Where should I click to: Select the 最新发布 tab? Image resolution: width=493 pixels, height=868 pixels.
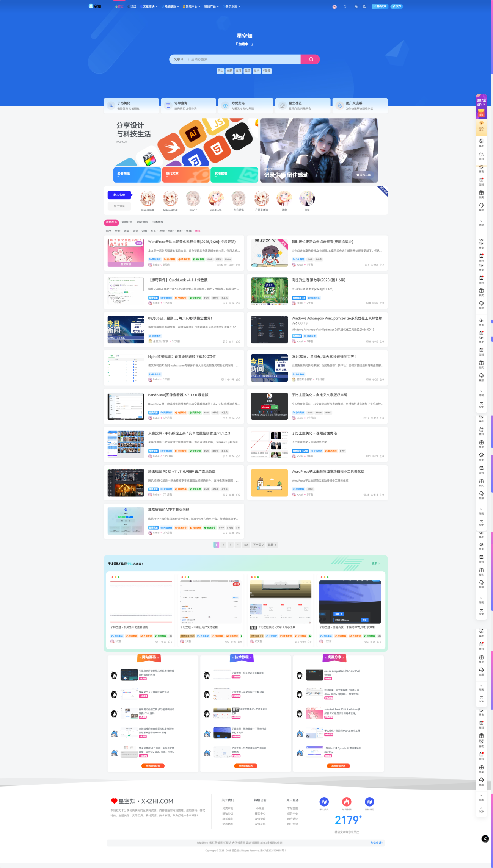111,222
